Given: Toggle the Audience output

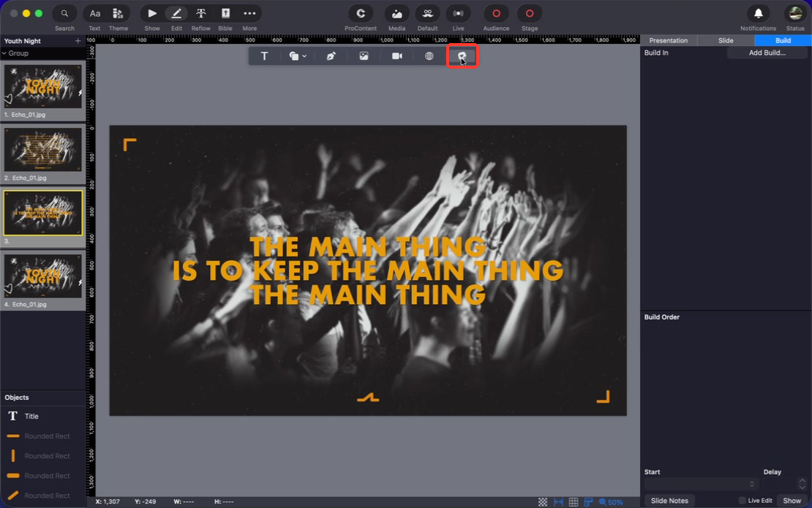Looking at the screenshot, I should point(496,14).
